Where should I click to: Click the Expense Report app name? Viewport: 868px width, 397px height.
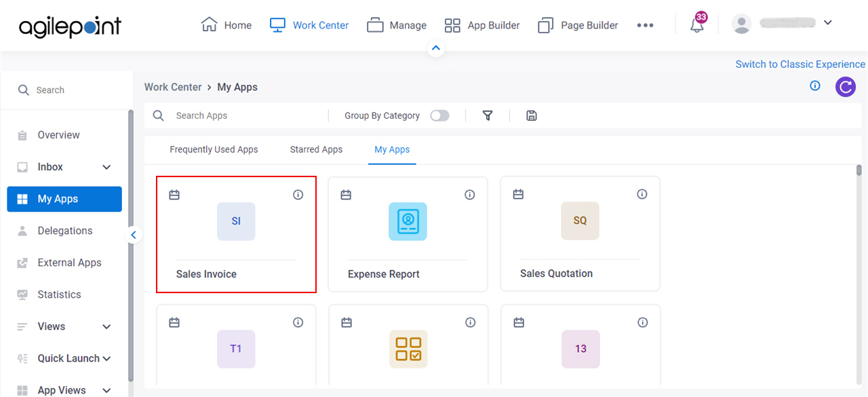(x=384, y=274)
